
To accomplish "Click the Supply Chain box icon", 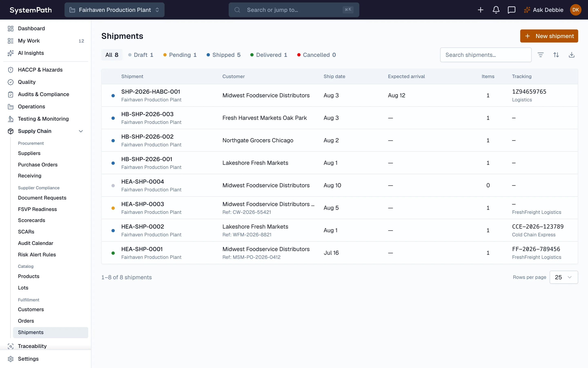I will pyautogui.click(x=10, y=131).
